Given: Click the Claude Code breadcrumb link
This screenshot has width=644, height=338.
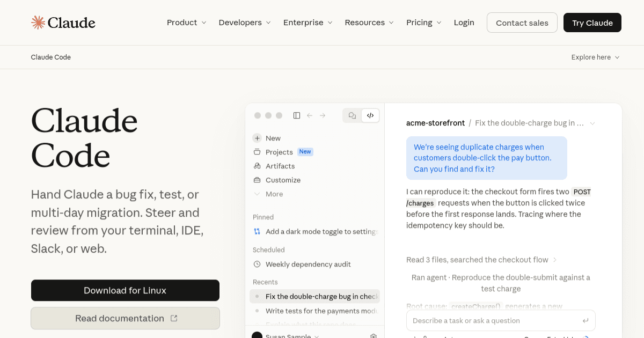Looking at the screenshot, I should click(x=51, y=57).
